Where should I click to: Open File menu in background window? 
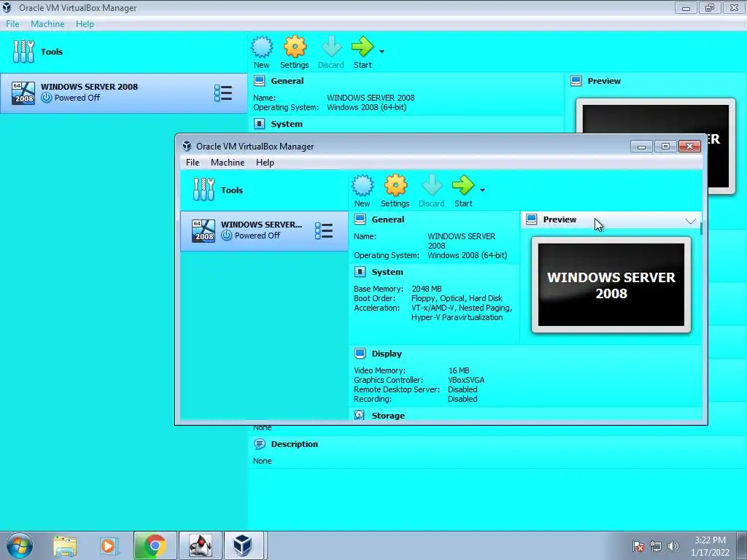pos(12,24)
